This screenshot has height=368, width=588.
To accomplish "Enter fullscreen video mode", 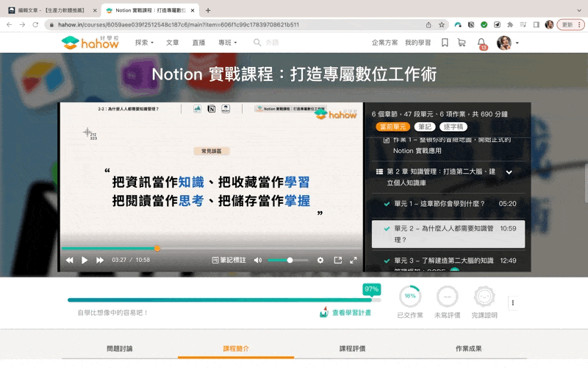I will [354, 260].
